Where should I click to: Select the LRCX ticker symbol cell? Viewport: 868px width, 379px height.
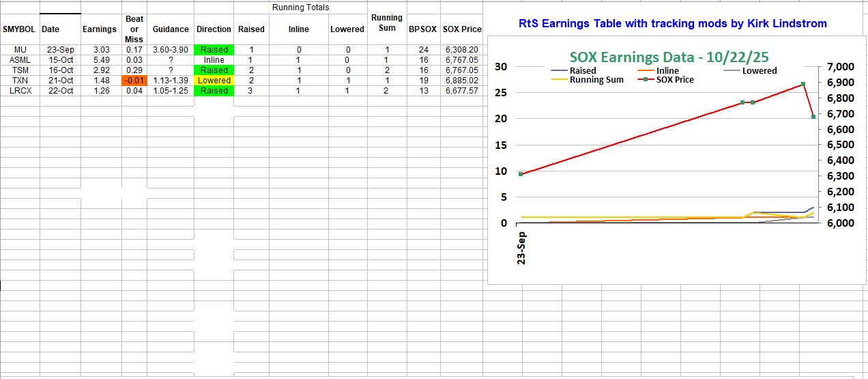tap(19, 91)
